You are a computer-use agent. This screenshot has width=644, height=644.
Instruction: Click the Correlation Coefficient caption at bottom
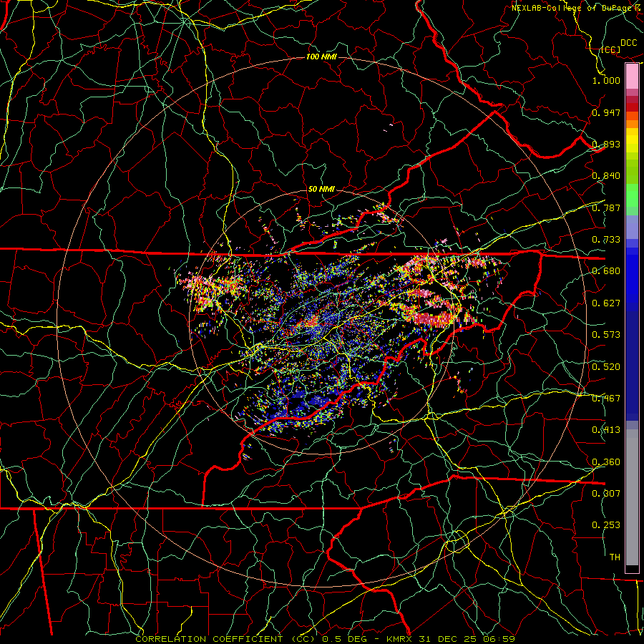coord(326,639)
